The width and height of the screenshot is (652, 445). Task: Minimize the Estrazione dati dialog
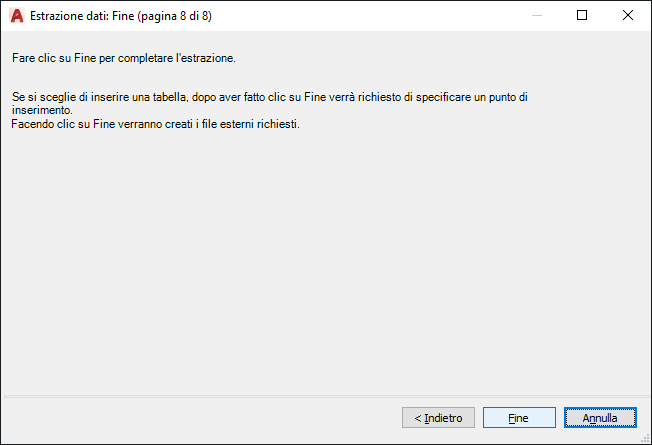coord(537,16)
